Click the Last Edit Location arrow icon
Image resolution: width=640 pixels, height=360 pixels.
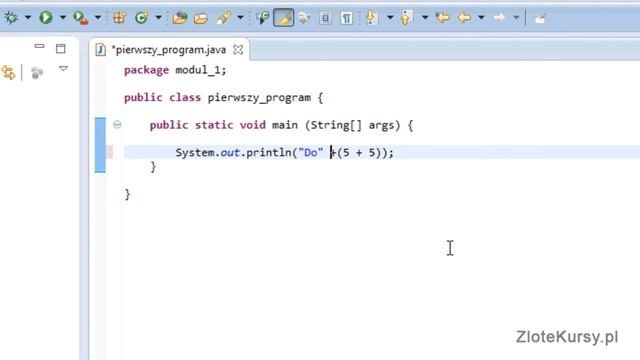click(442, 18)
